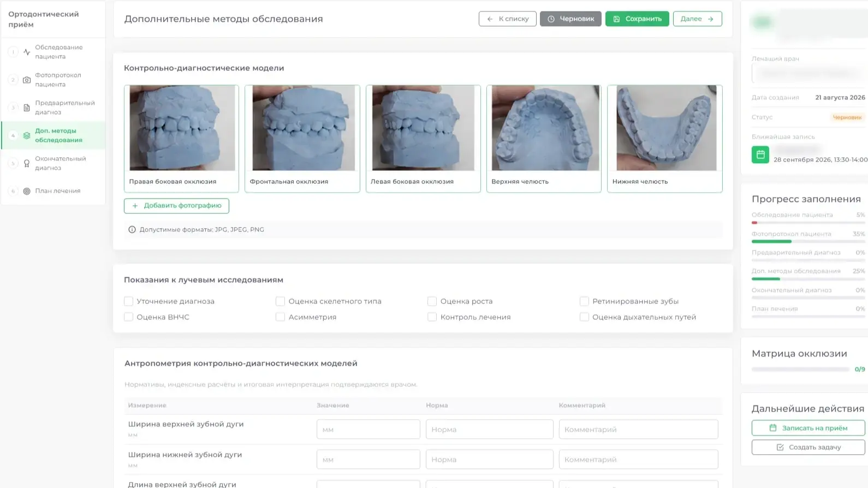The height and width of the screenshot is (488, 868).
Task: Click the Сохранить button
Action: pos(637,19)
